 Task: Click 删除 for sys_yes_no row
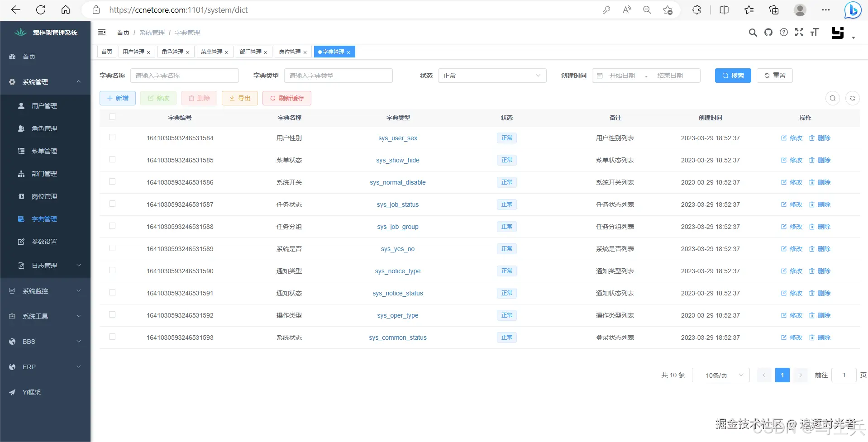coord(820,249)
